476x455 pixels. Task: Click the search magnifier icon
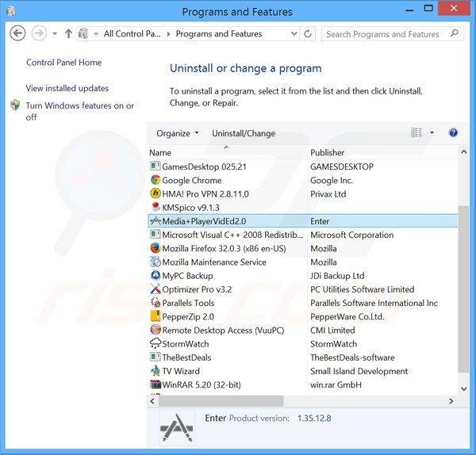[x=454, y=33]
